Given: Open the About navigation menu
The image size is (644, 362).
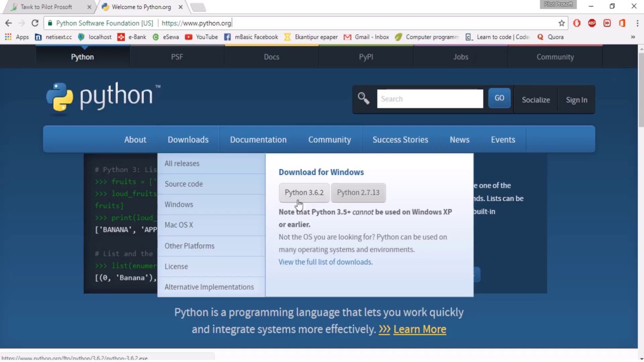Looking at the screenshot, I should [135, 140].
